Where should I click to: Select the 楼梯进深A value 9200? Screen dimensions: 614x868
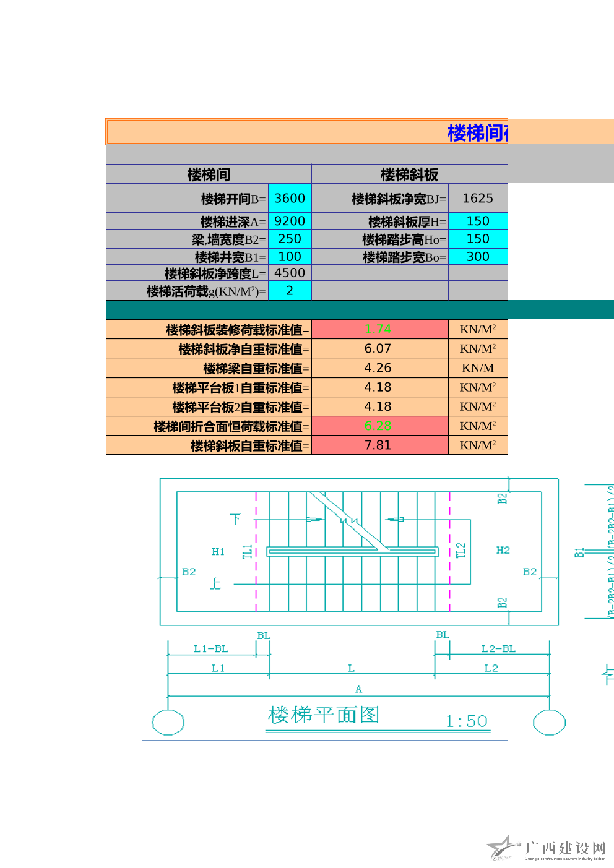pos(290,221)
